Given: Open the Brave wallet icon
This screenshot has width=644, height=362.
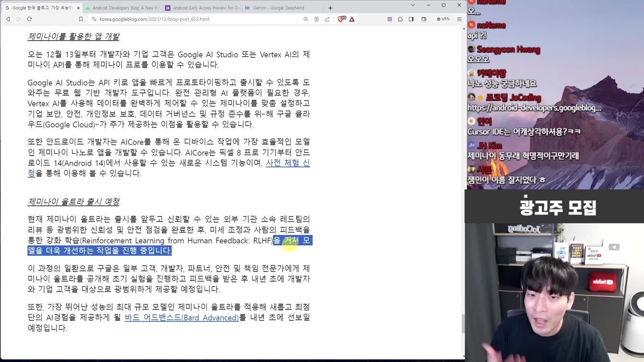Looking at the screenshot, I should coord(424,19).
